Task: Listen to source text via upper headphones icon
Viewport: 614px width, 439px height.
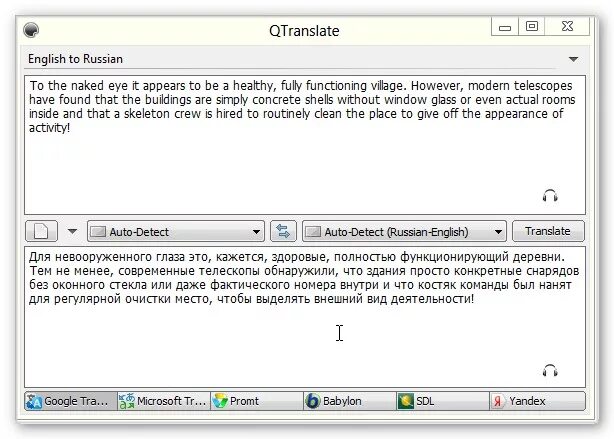Action: 550,195
